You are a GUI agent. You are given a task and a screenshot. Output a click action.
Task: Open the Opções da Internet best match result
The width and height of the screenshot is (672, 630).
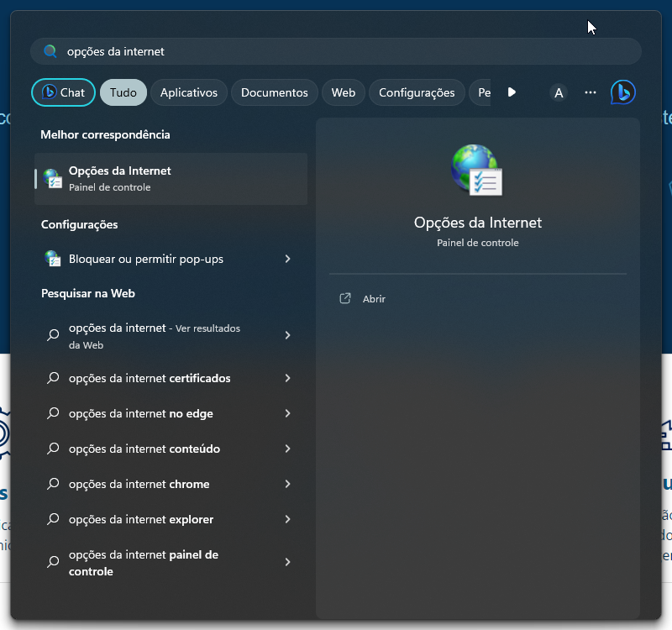171,179
